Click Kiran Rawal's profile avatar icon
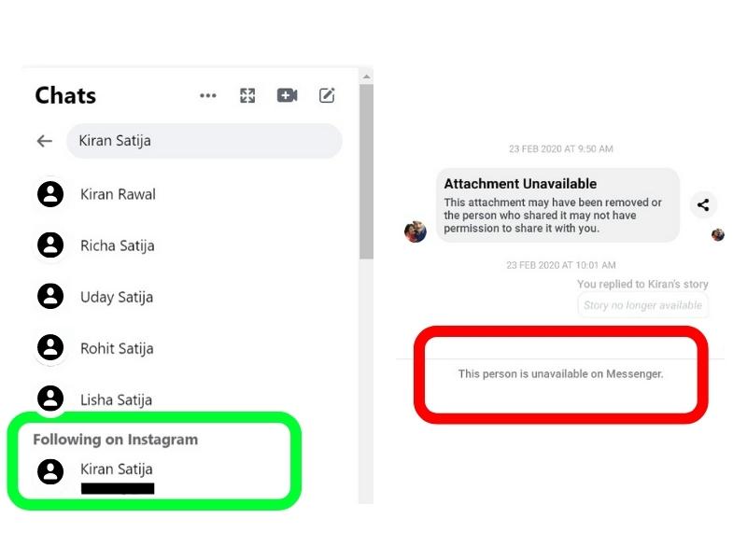The height and width of the screenshot is (560, 747). point(50,194)
